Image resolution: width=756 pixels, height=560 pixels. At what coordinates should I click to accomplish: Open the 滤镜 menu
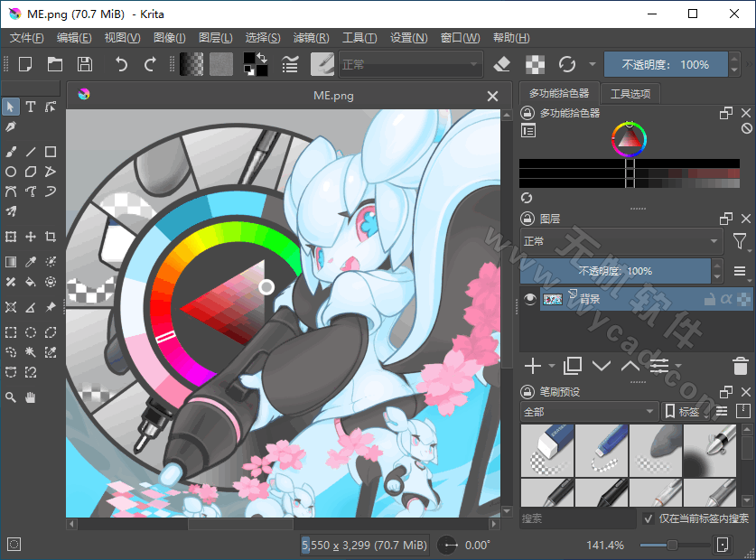[x=311, y=37]
